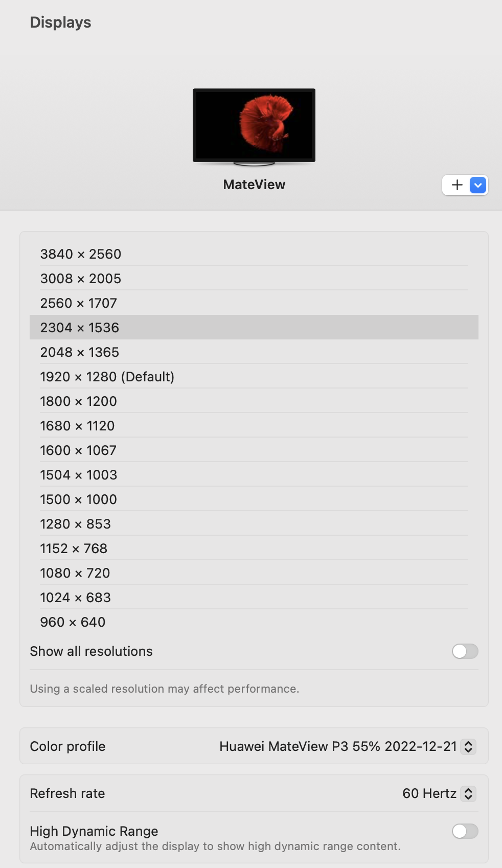Toggle Show all resolutions switch
This screenshot has width=502, height=868.
coord(465,651)
